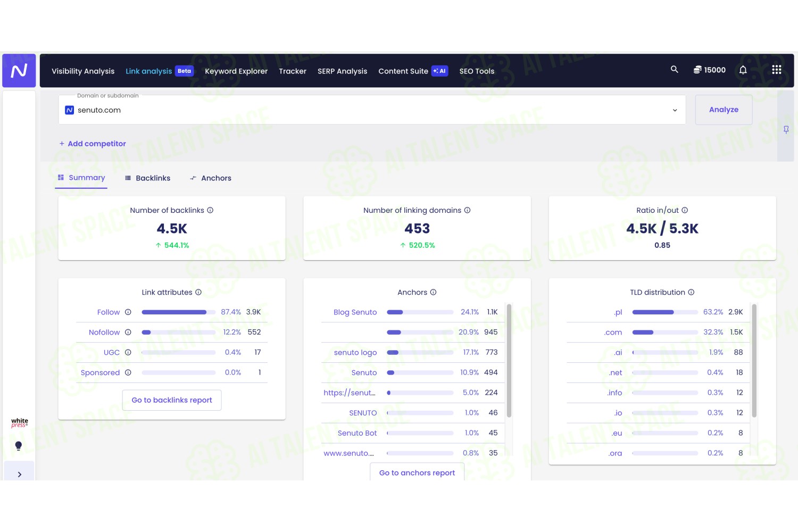Click info icon next to Follow
This screenshot has height=532, width=798.
[x=128, y=312]
